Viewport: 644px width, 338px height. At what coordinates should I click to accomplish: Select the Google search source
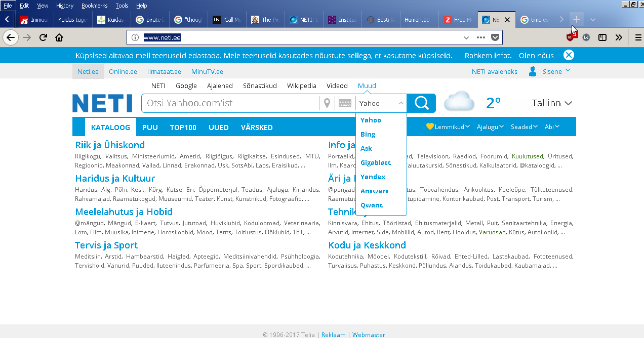point(186,86)
